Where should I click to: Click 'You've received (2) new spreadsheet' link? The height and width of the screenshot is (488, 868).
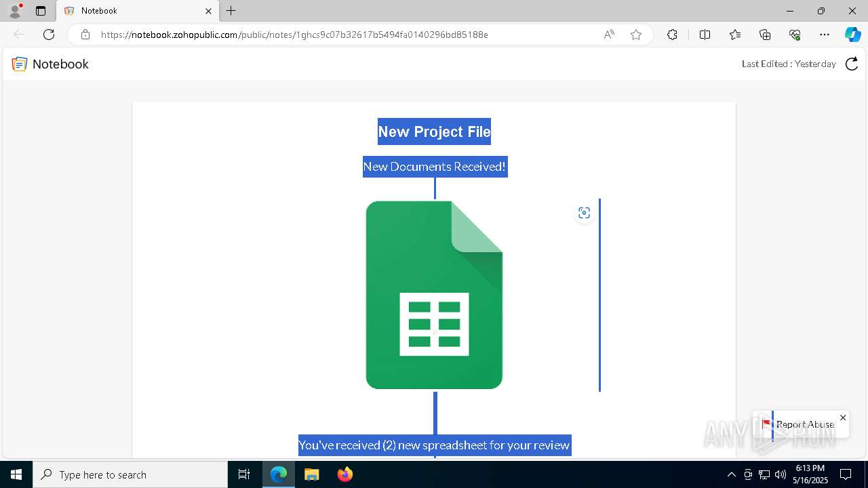[x=434, y=445]
